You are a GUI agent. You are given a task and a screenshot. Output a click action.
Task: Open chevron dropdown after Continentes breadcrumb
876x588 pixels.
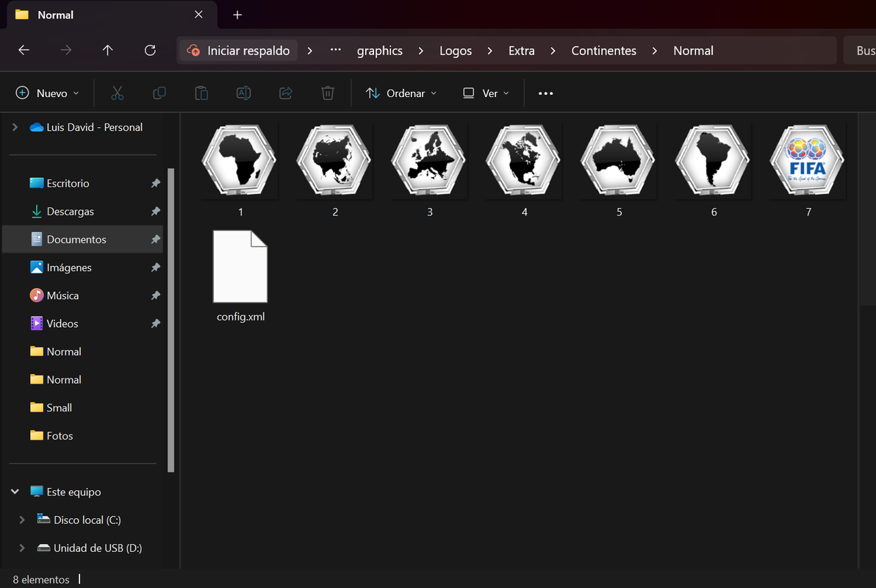click(x=655, y=51)
